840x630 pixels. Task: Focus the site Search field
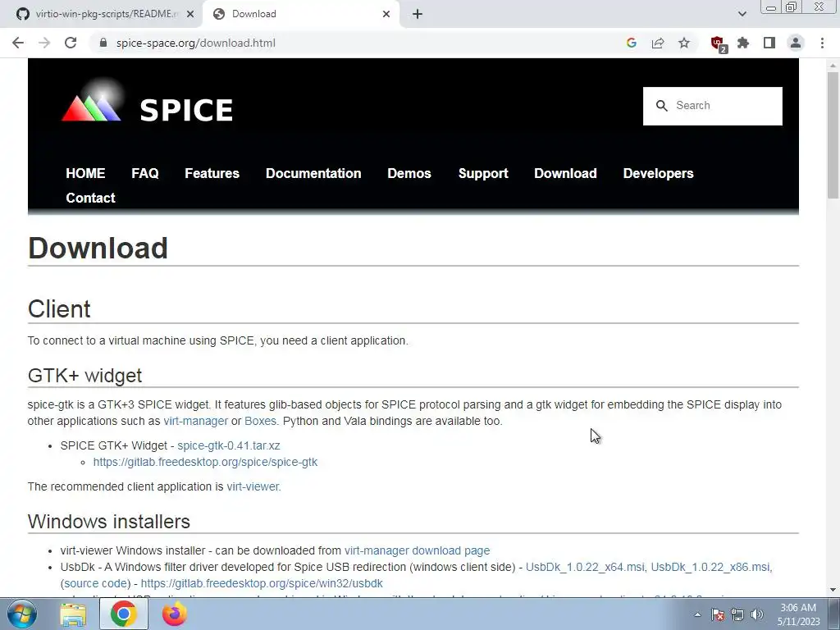[713, 106]
